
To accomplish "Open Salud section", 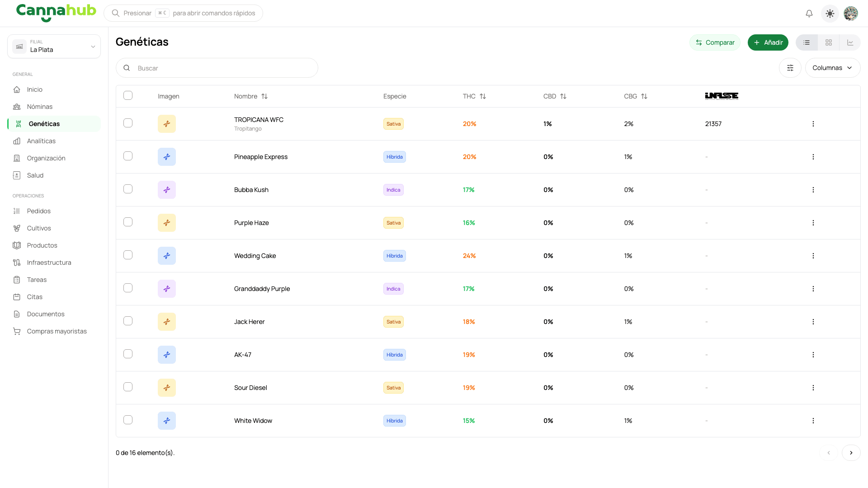I will coord(54,175).
